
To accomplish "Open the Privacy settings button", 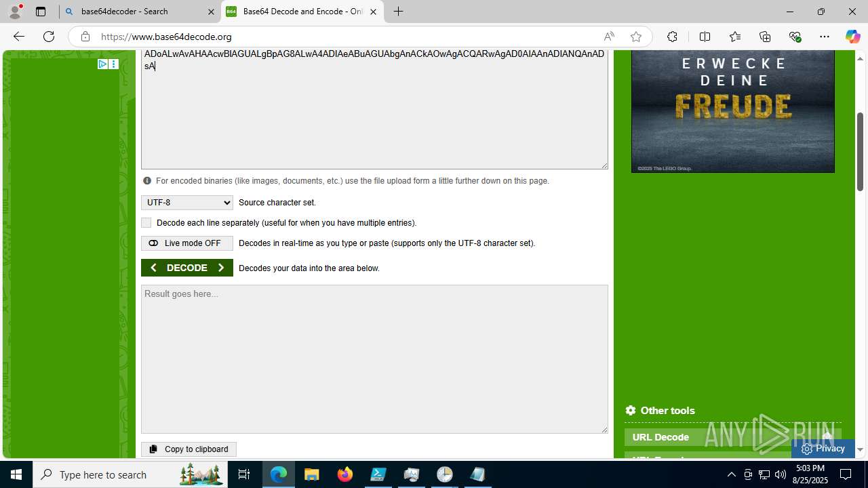I will coord(823,449).
